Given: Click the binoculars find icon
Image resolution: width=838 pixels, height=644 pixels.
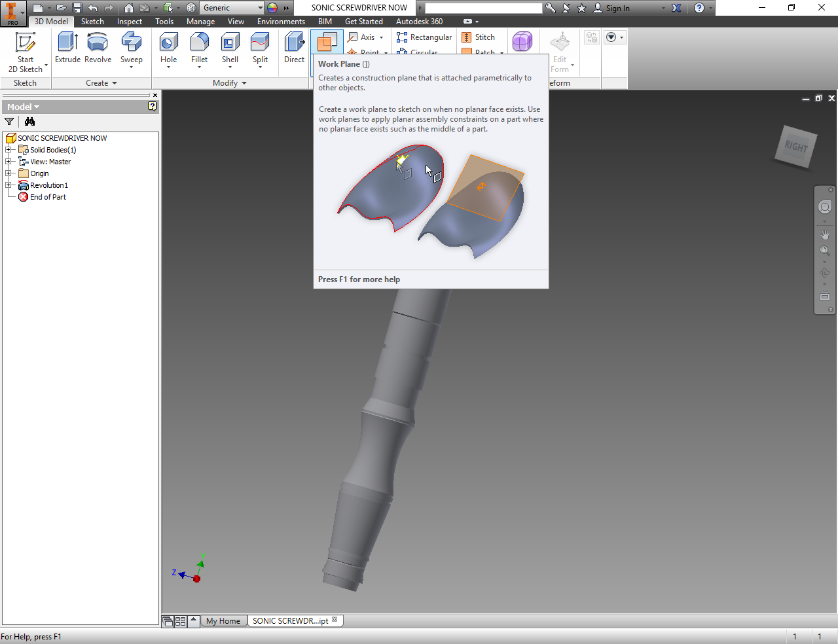Looking at the screenshot, I should tap(29, 121).
